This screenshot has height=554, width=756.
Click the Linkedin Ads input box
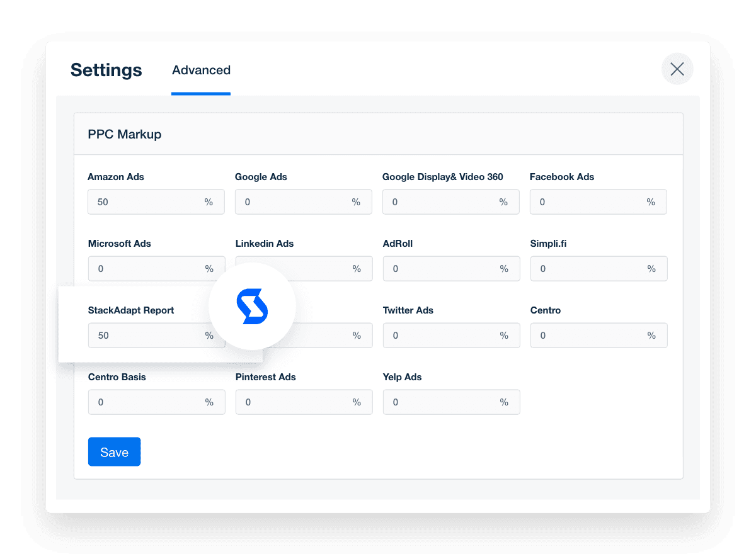[303, 268]
